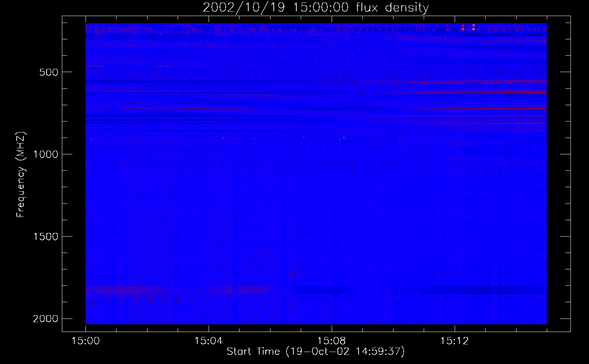Click the "Frequency (MHZ)" axis label
The width and height of the screenshot is (589, 364).
(x=21, y=175)
